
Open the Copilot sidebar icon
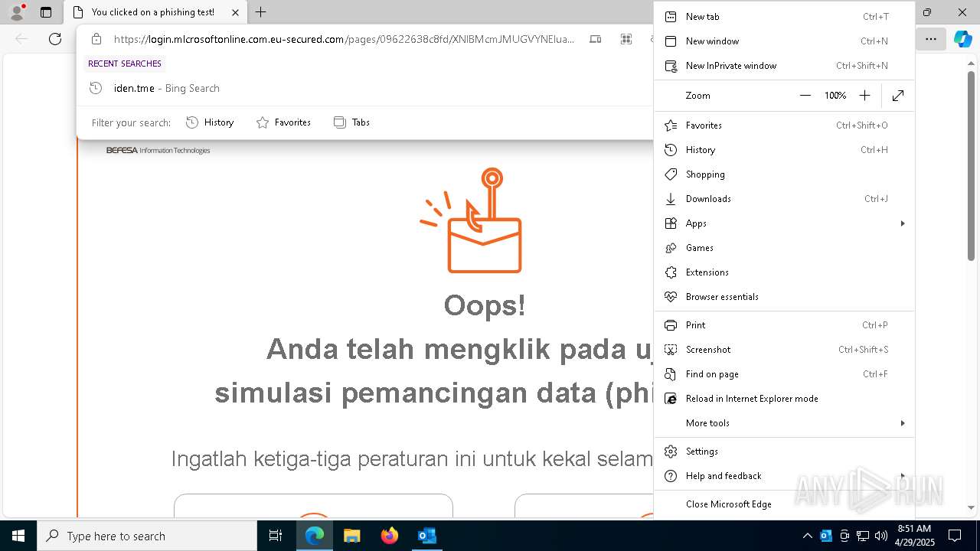click(x=963, y=39)
